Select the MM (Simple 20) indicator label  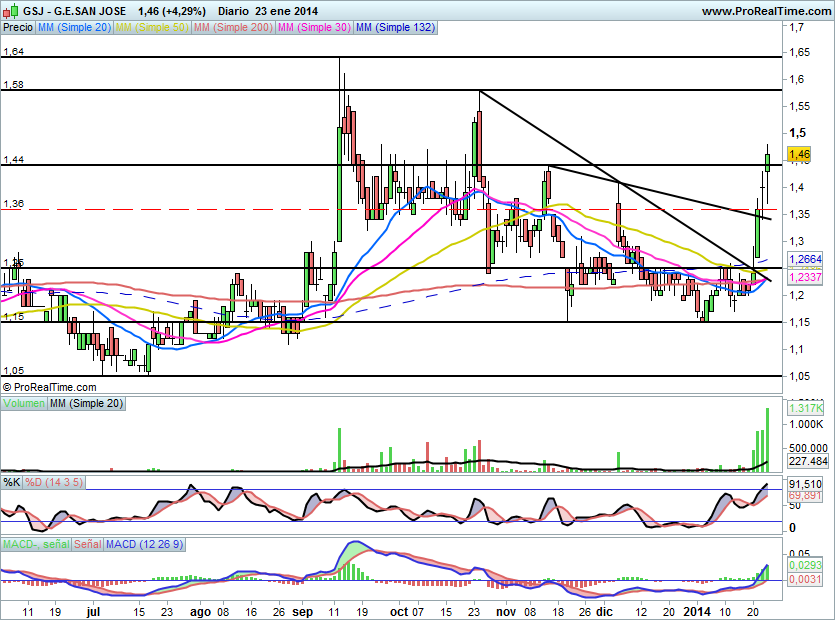pos(74,28)
